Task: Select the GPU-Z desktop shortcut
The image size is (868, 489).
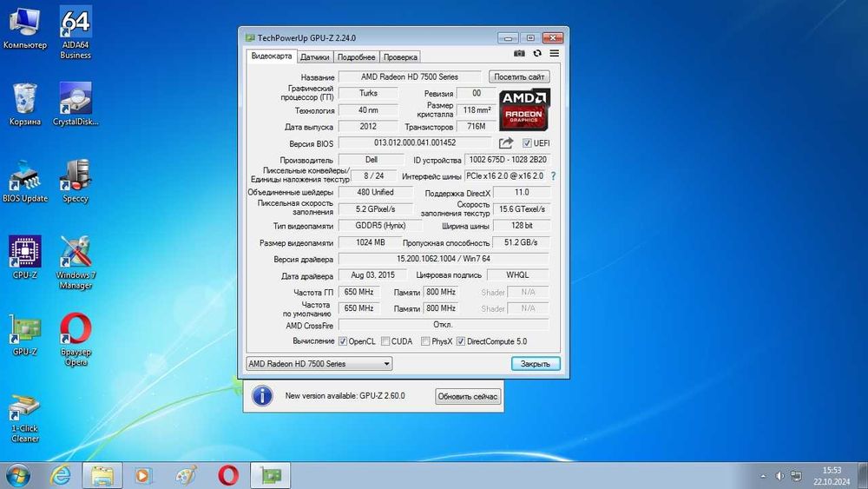Action: pyautogui.click(x=25, y=334)
